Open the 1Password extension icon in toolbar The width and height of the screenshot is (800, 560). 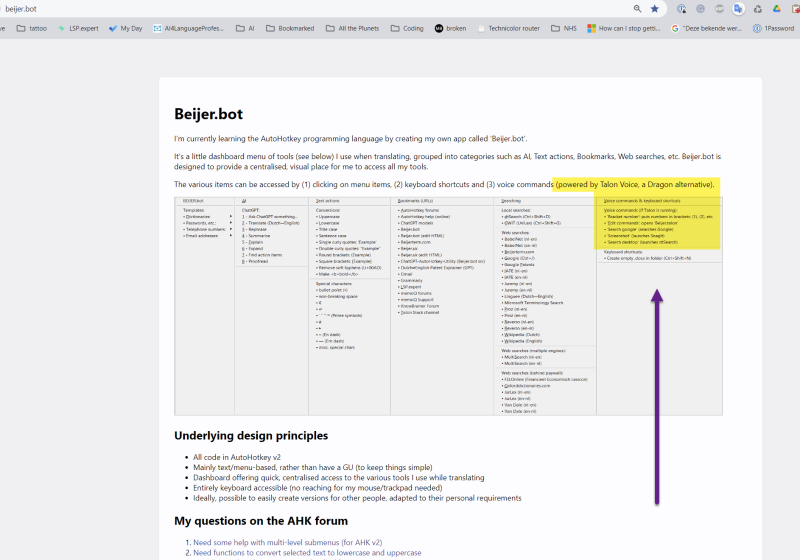tap(681, 9)
